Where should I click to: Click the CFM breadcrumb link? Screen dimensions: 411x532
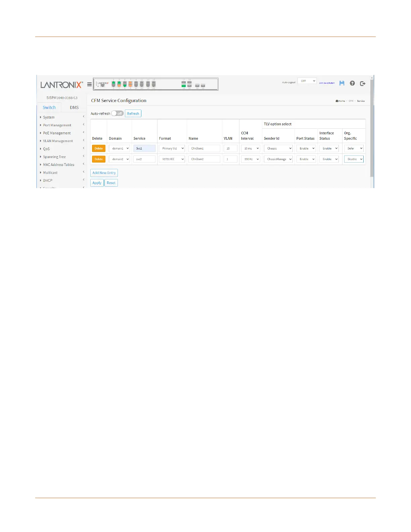point(351,101)
